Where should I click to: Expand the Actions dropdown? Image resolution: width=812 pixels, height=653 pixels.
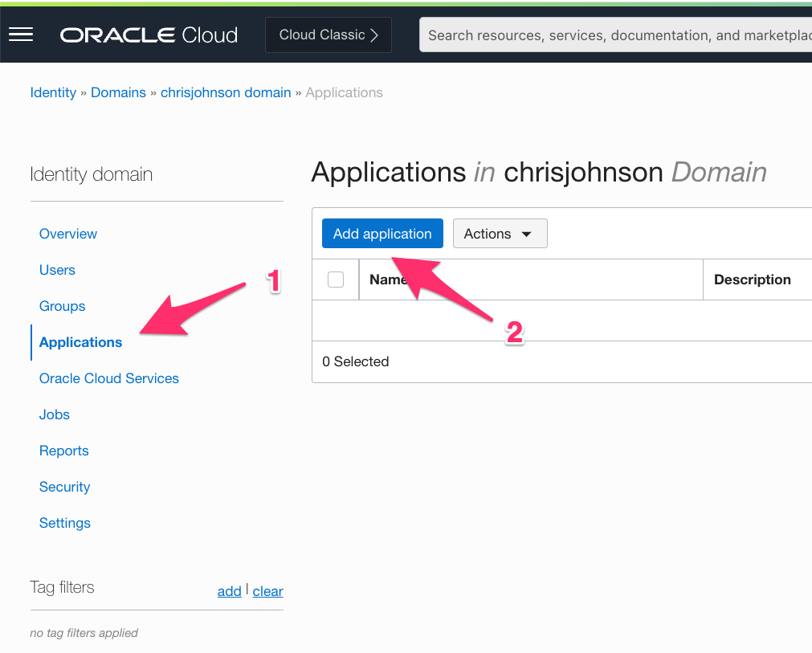click(500, 234)
